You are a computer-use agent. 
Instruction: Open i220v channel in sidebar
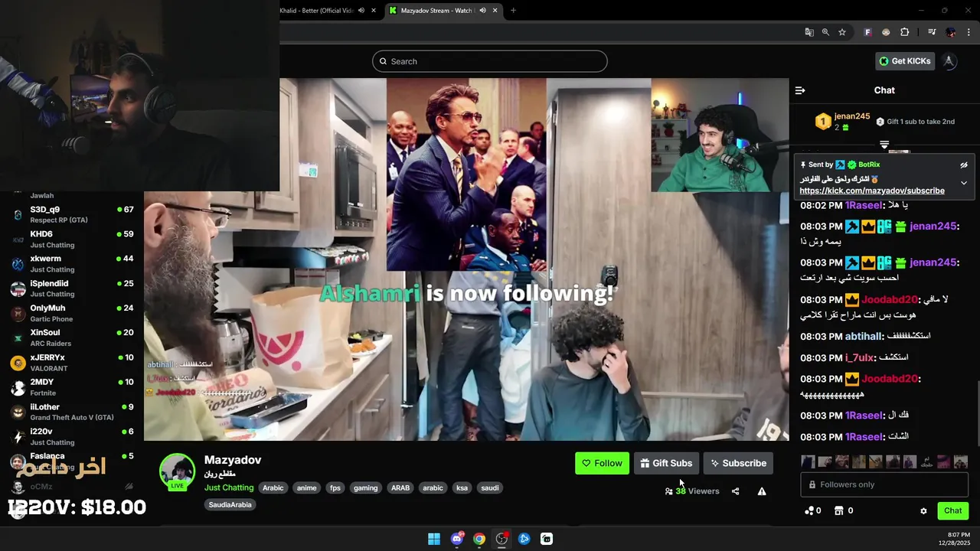click(73, 436)
